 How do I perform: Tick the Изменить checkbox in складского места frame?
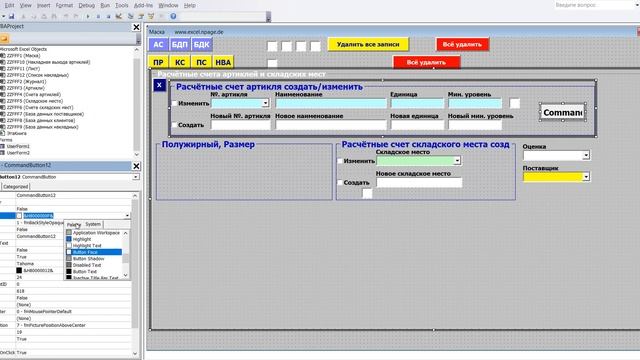(340, 161)
